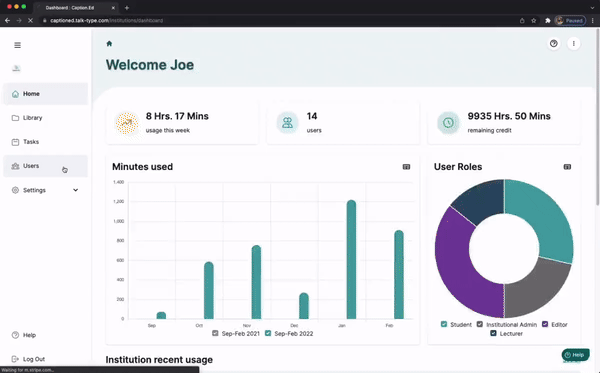Click the Institution recent usage heading
This screenshot has width=600, height=373.
click(x=159, y=360)
